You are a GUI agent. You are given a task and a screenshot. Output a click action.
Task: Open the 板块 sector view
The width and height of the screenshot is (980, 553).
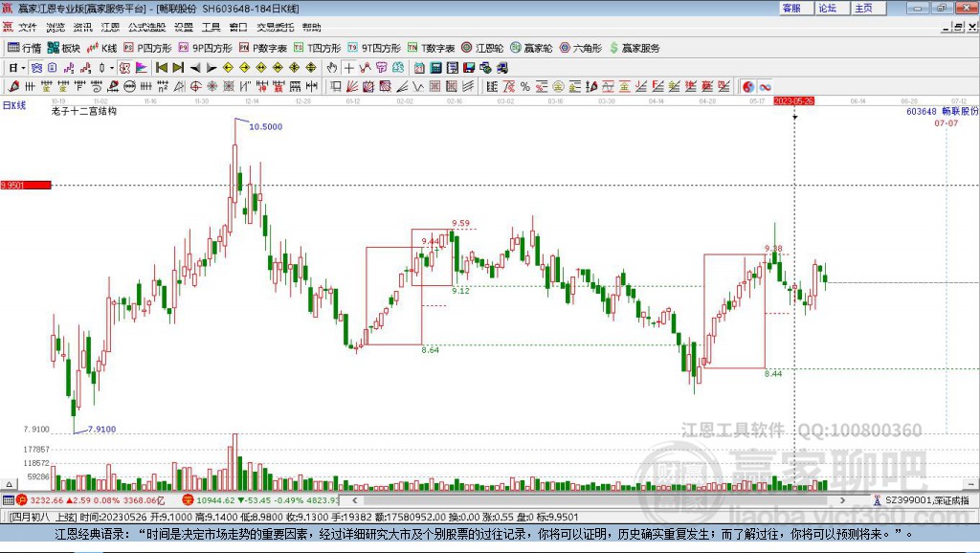pyautogui.click(x=64, y=48)
